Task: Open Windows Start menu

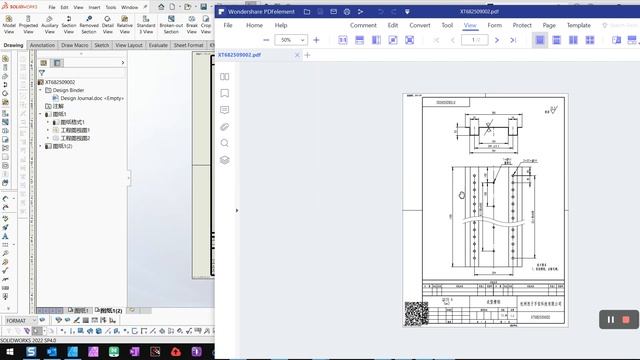Action: coord(10,351)
